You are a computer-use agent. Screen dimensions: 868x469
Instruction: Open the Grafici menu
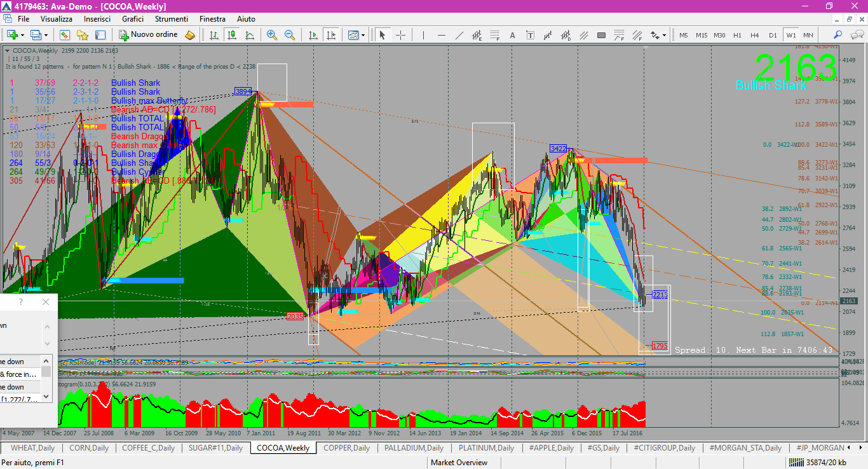click(133, 19)
